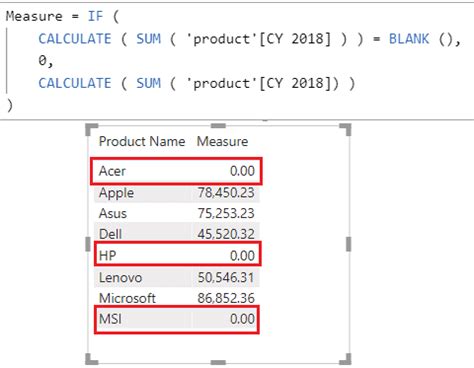Select the Microsoft product row
This screenshot has height=368, width=474.
[176, 298]
